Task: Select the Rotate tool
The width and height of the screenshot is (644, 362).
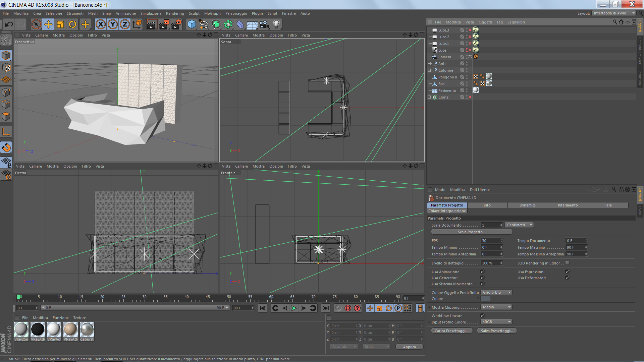Action: tap(72, 24)
